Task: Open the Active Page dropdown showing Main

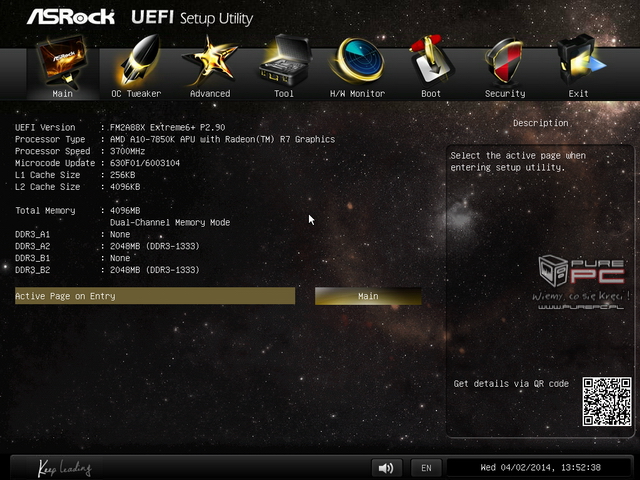Action: pos(368,296)
